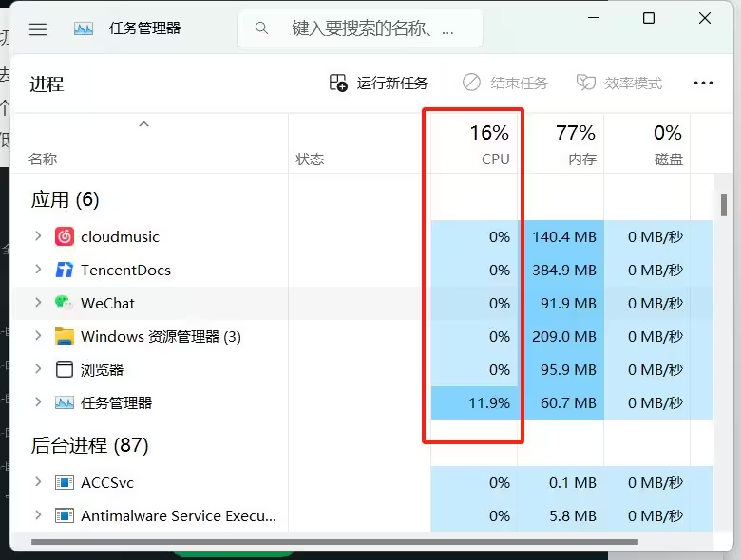Click the 384.9 MB memory value

pos(564,271)
